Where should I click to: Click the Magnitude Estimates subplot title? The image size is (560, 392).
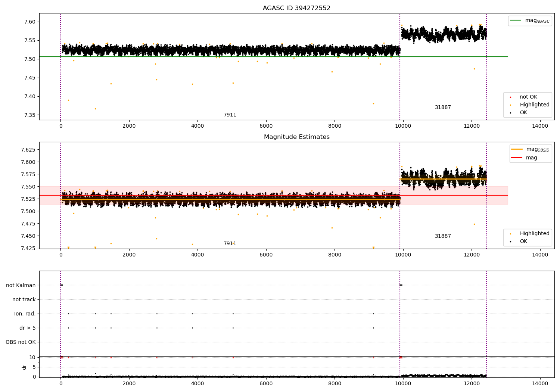[x=296, y=137]
